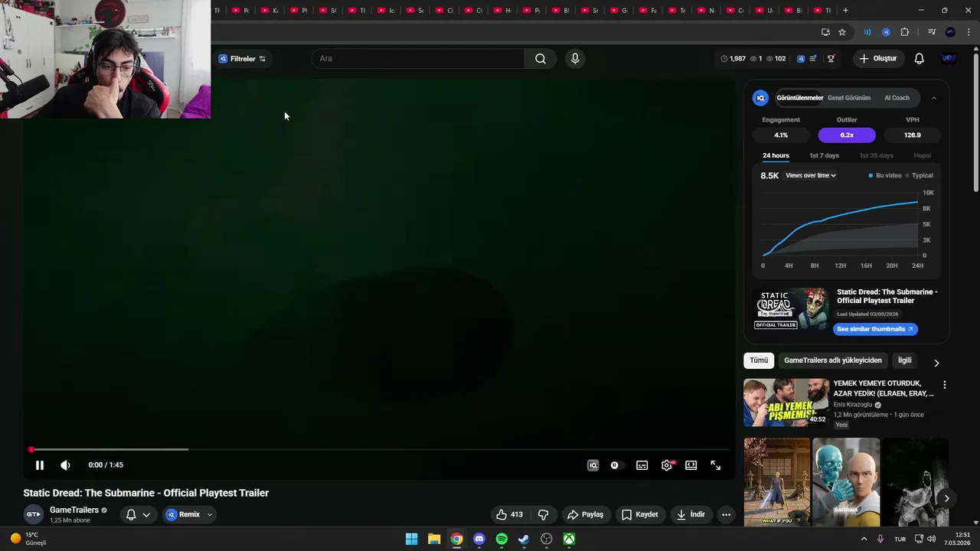Show more chips with right arrow

pos(936,363)
